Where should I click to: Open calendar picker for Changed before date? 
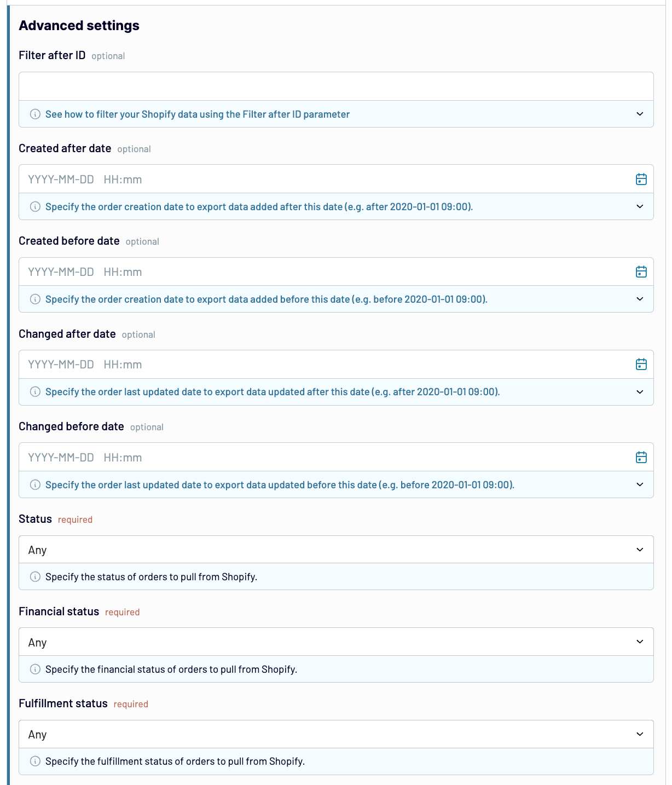pos(641,458)
